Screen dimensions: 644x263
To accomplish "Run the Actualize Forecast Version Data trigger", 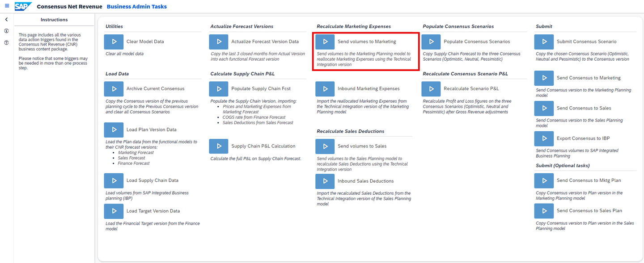I will [x=219, y=42].
